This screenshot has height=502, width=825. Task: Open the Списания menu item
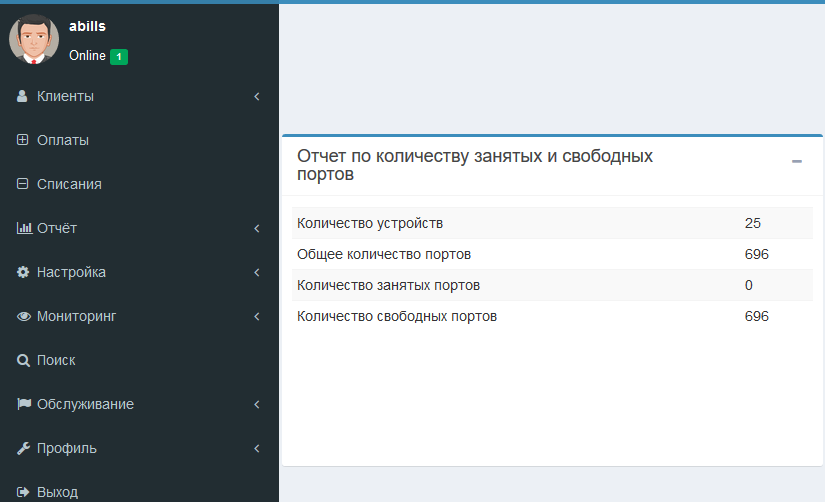click(x=69, y=185)
